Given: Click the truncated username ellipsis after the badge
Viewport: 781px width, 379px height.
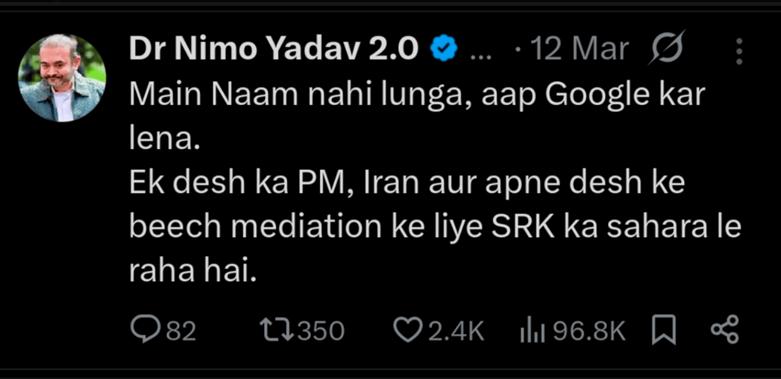Looking at the screenshot, I should pos(481,57).
